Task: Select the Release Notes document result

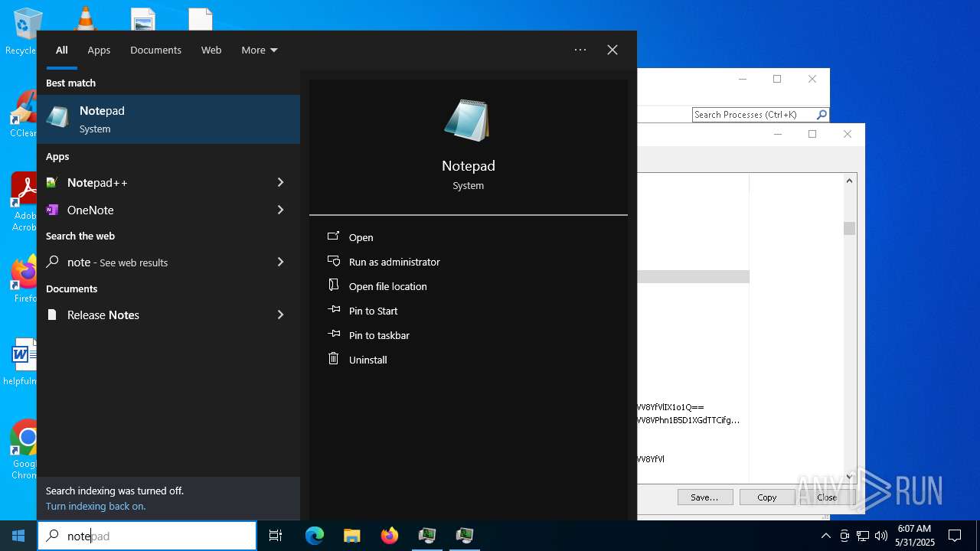Action: pos(168,315)
